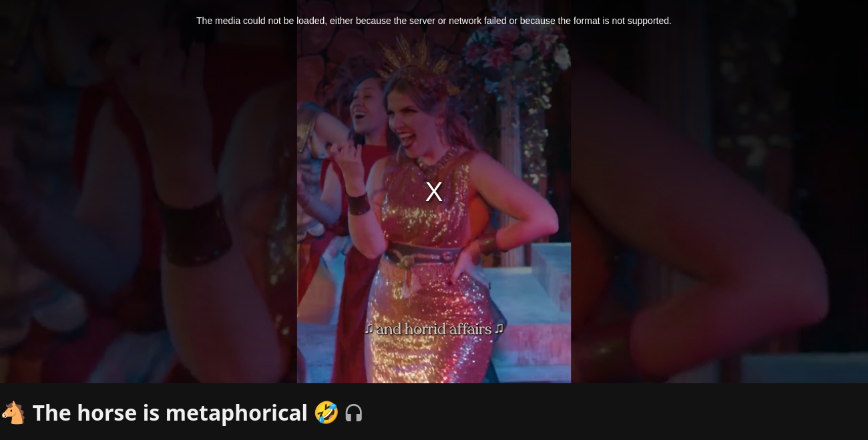This screenshot has width=868, height=440.
Task: Click the blurred background right of video
Action: click(719, 200)
